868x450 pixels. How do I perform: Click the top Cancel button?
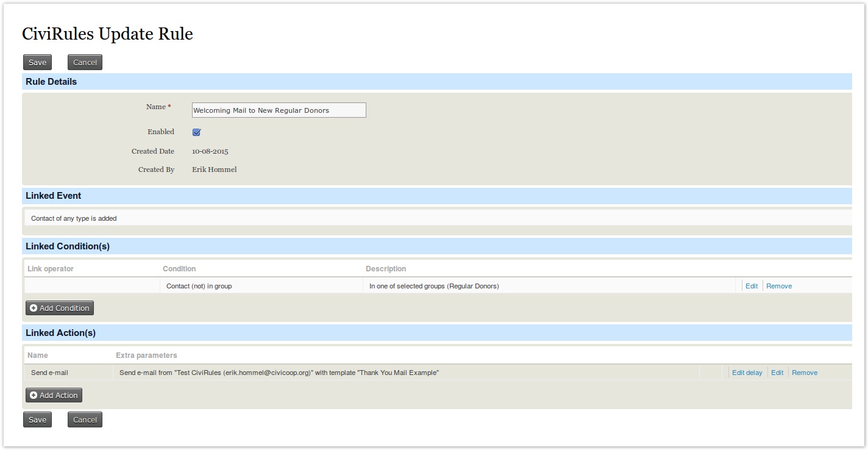(x=85, y=62)
